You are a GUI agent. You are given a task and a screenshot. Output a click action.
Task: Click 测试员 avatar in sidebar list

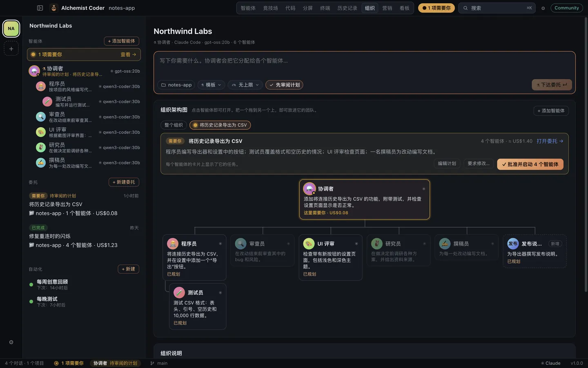[47, 101]
